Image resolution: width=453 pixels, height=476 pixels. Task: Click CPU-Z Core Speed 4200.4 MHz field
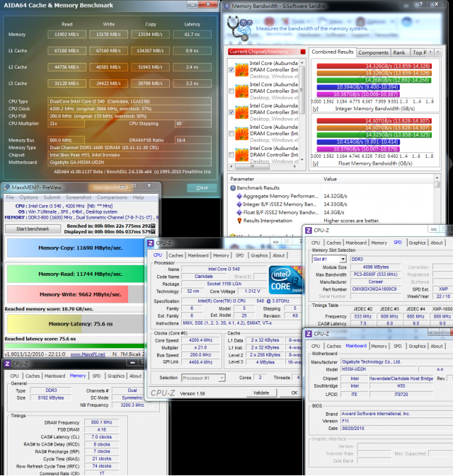(x=200, y=340)
